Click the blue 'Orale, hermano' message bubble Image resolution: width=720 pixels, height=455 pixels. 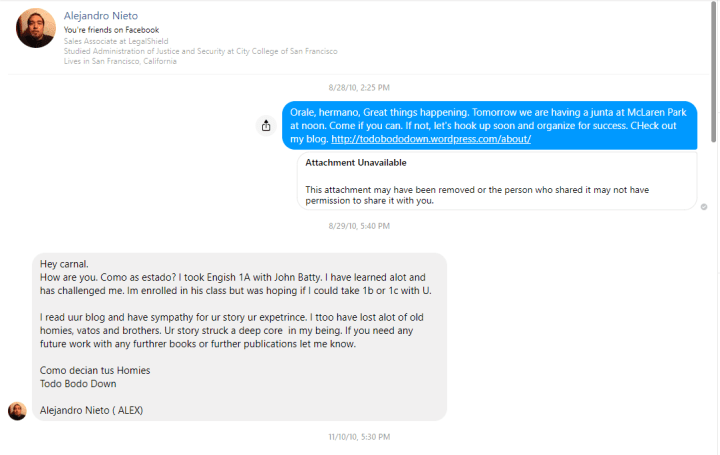pyautogui.click(x=490, y=119)
